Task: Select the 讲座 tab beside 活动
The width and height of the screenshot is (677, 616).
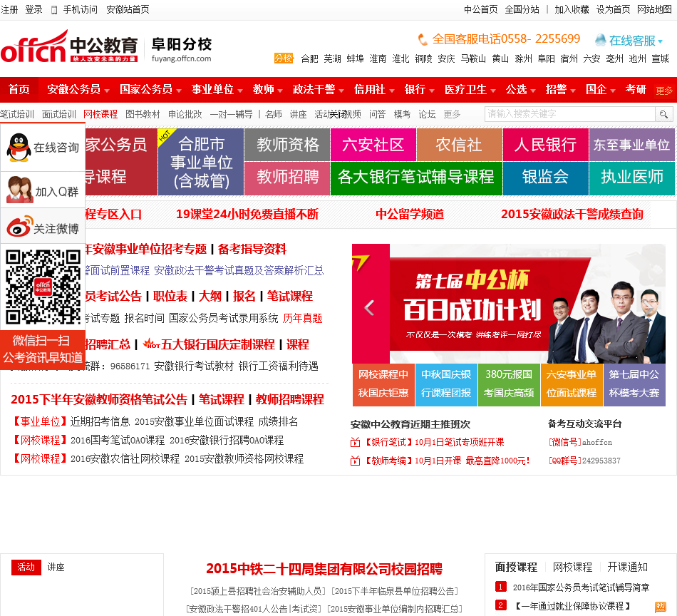Action: (x=56, y=567)
